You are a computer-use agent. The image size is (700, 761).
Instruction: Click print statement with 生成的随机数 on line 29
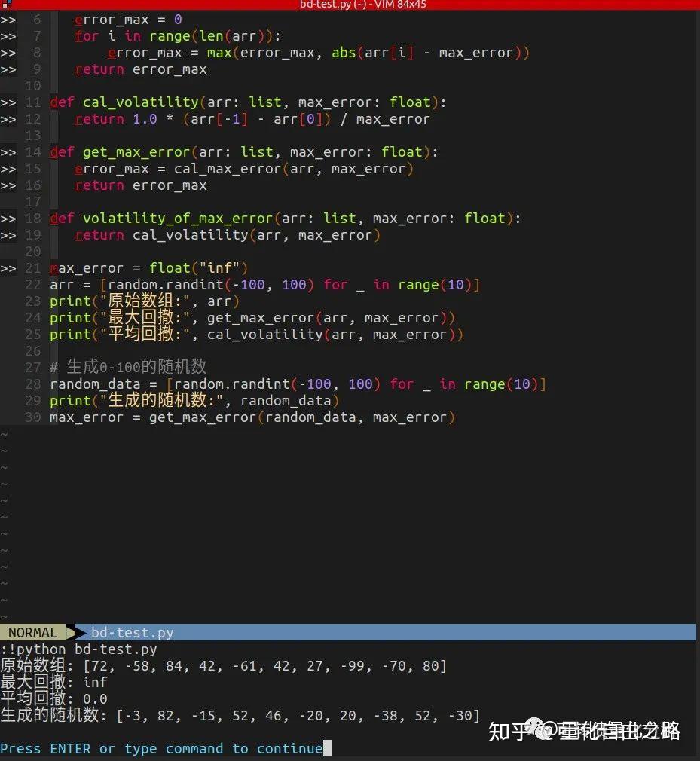pyautogui.click(x=194, y=401)
